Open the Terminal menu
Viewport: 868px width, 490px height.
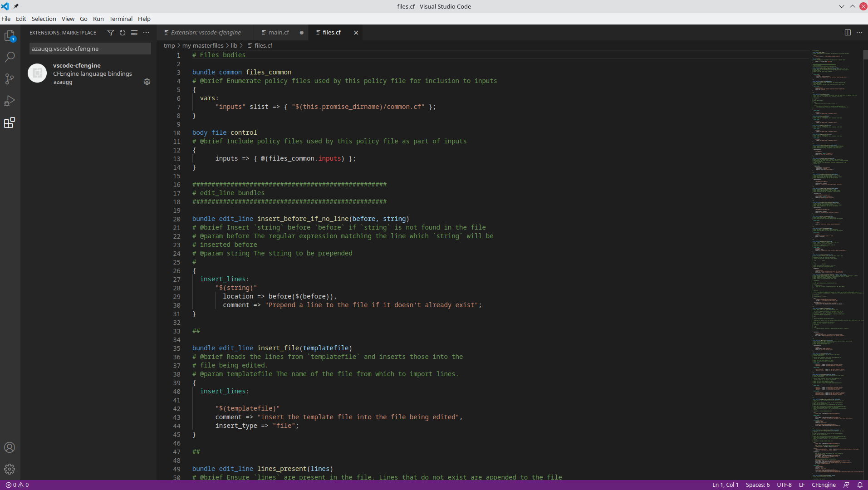click(x=120, y=19)
